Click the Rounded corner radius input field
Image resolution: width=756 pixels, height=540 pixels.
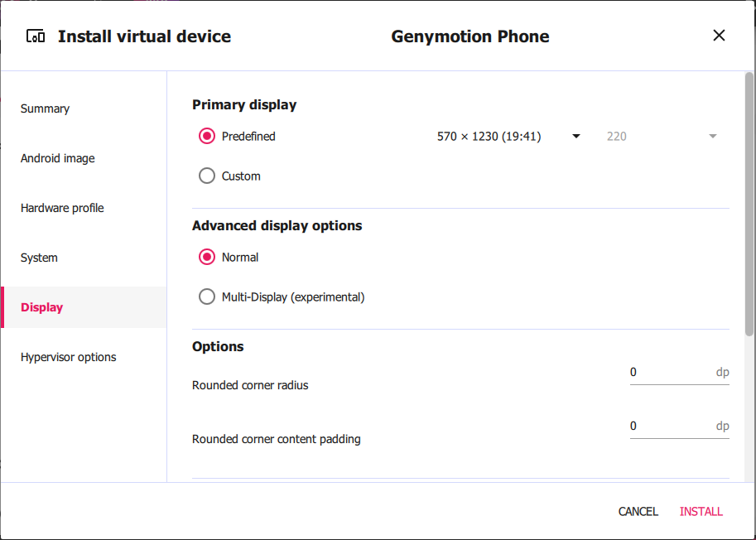[x=679, y=373]
